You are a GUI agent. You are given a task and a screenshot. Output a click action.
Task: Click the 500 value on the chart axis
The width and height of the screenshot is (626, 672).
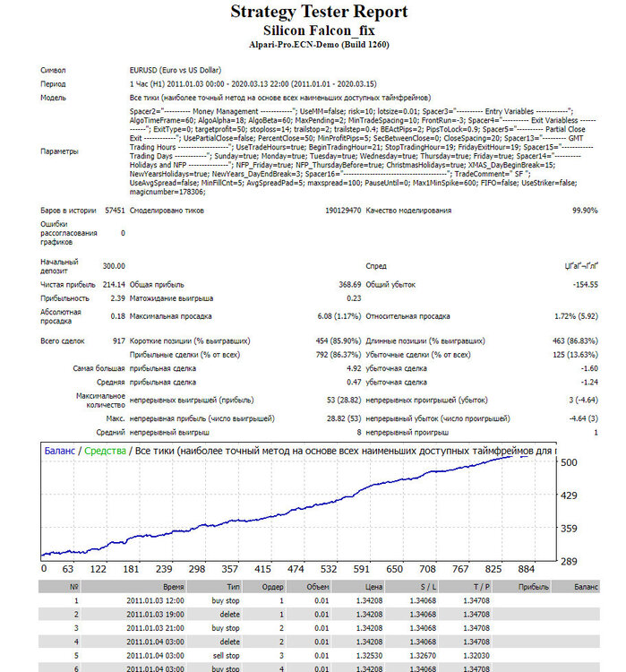point(569,462)
